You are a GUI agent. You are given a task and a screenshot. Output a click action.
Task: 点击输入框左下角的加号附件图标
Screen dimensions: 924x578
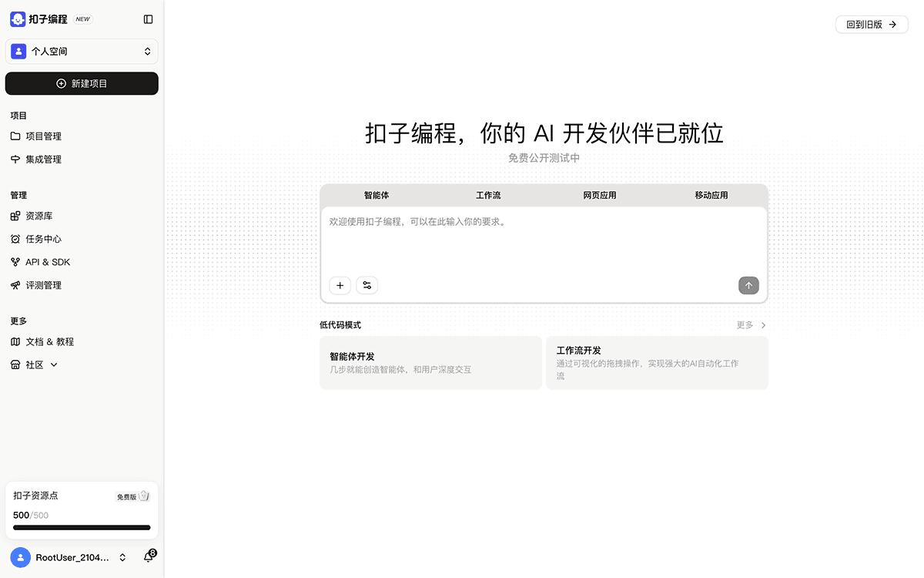pos(340,285)
